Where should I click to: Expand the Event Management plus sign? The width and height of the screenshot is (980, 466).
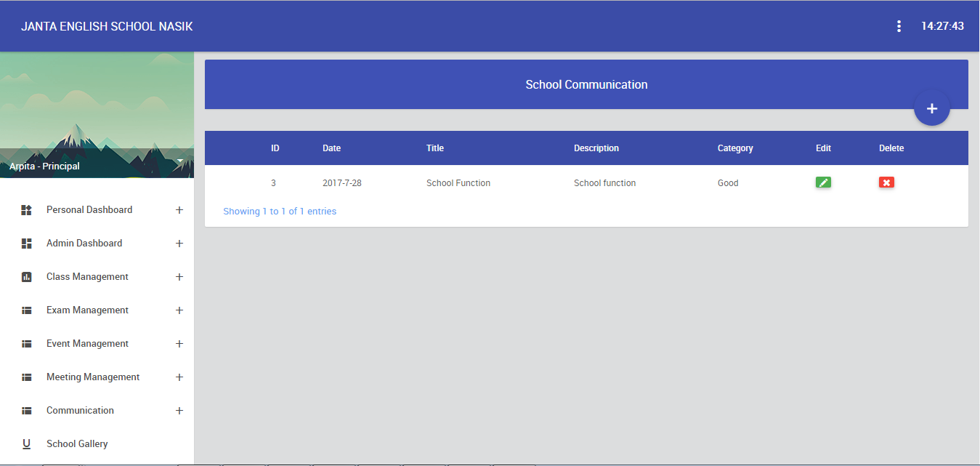179,344
